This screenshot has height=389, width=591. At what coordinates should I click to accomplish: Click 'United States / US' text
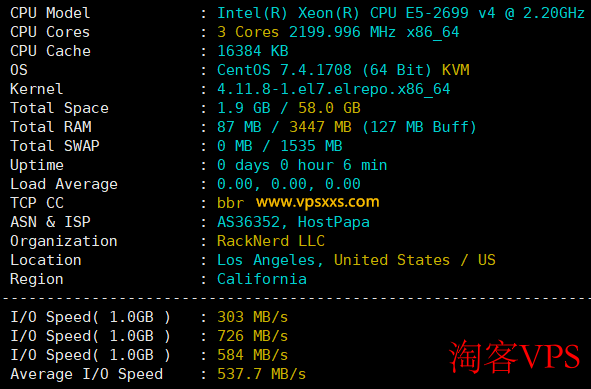click(x=415, y=260)
